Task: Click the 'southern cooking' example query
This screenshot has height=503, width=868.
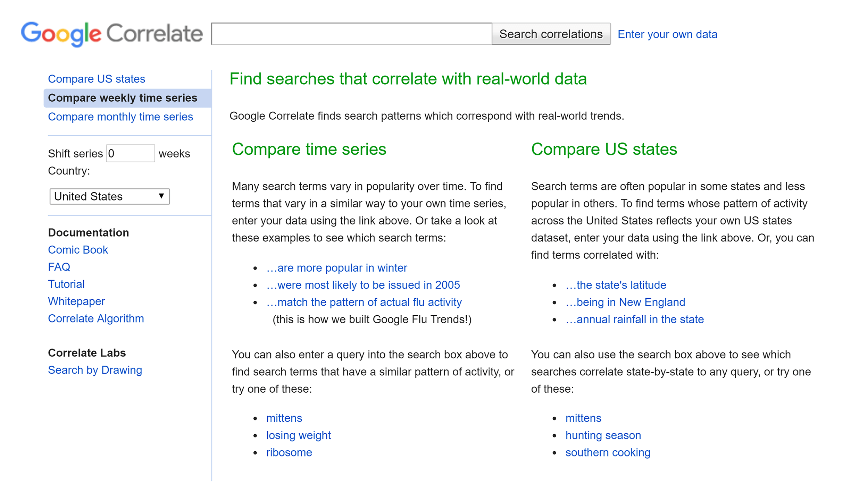Action: 608,452
